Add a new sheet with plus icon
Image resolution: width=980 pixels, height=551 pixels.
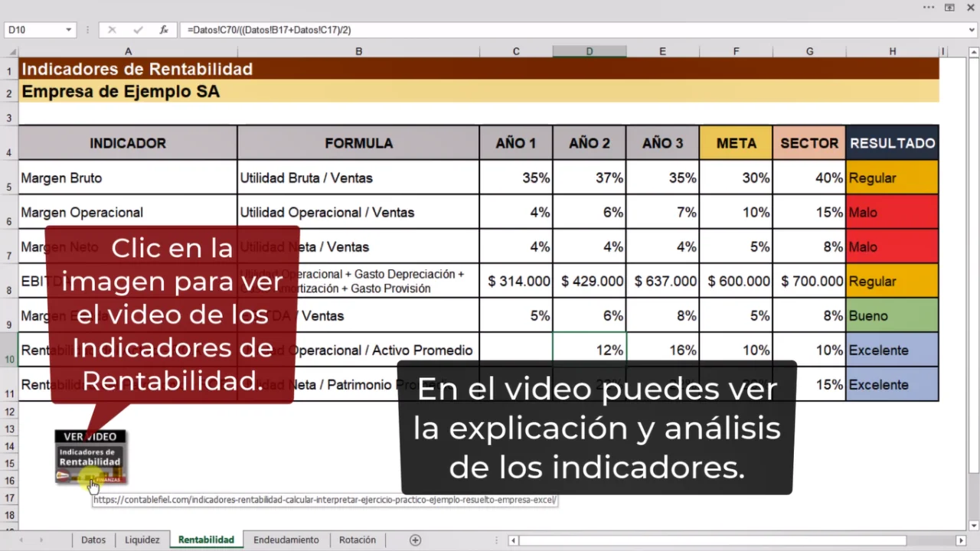pyautogui.click(x=415, y=540)
